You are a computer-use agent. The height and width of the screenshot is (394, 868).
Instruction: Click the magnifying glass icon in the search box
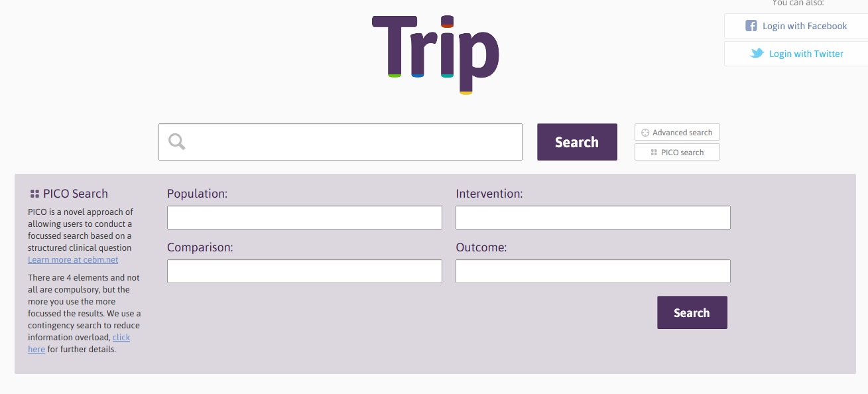(x=176, y=141)
